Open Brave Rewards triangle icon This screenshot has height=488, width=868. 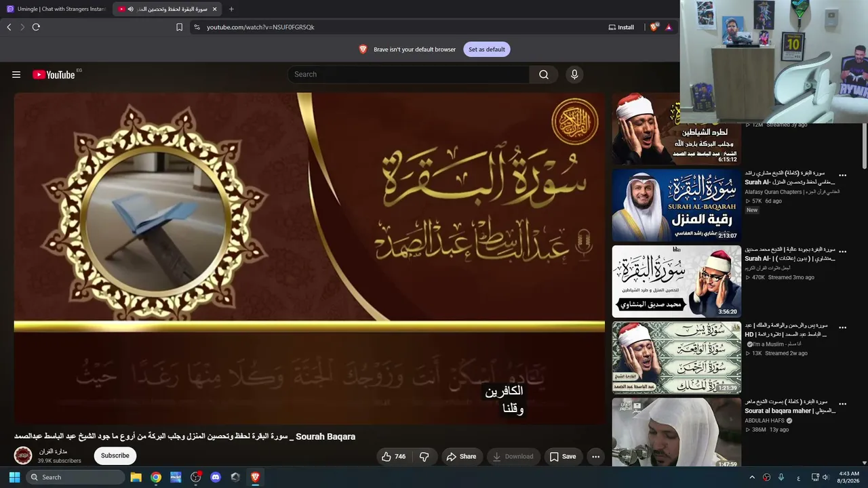coord(669,27)
